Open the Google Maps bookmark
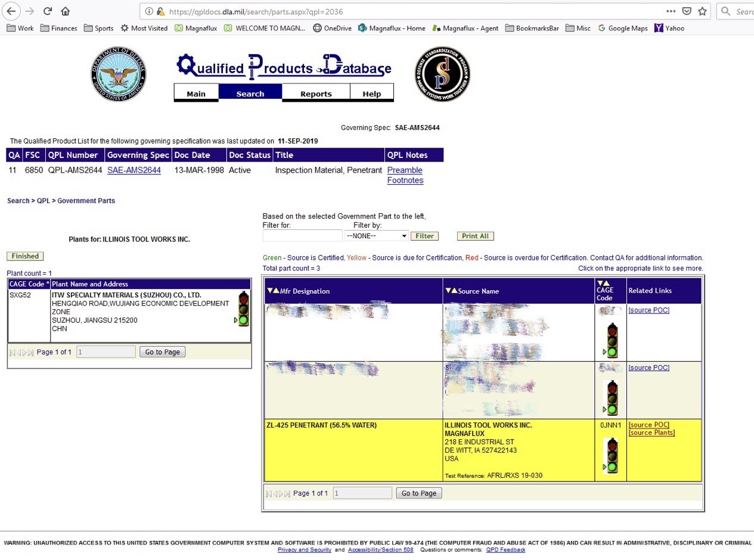The width and height of the screenshot is (754, 560). (622, 28)
